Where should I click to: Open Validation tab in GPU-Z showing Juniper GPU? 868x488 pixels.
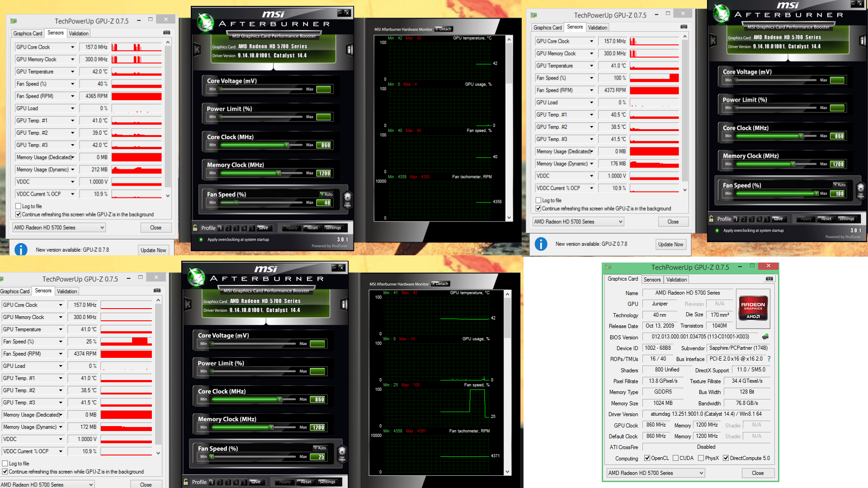click(x=676, y=280)
